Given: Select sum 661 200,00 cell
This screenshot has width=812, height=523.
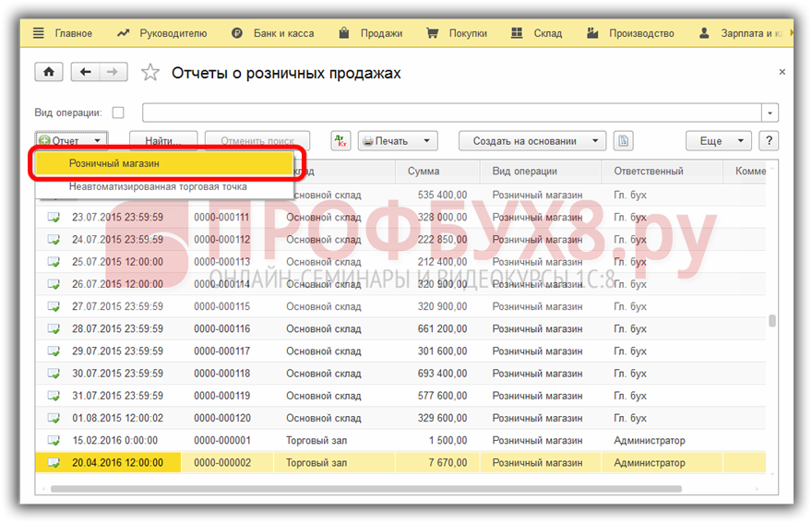Looking at the screenshot, I should click(x=437, y=328).
